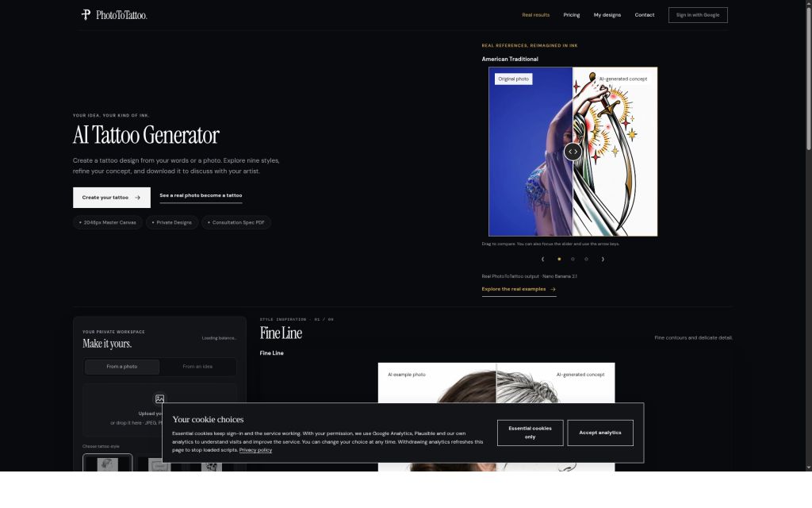Screen dimensions: 812x508
Task: Click the Original photo label
Action: 513,79
